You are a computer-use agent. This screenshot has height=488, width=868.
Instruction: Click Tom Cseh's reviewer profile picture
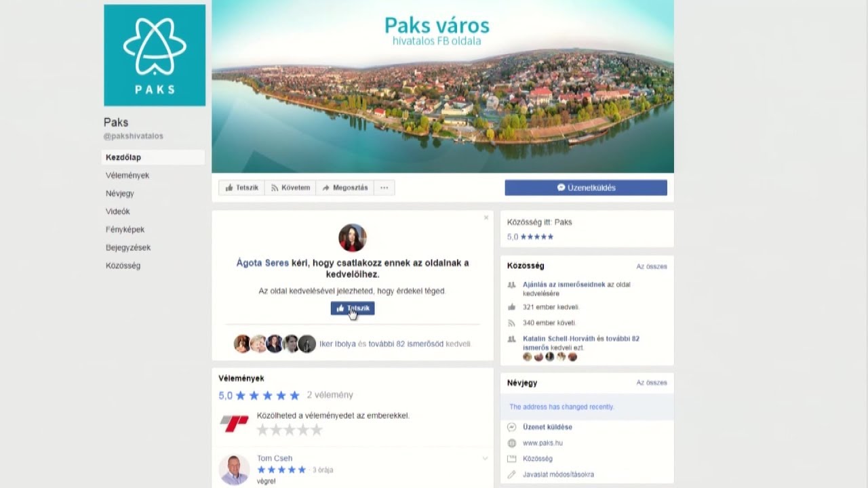click(x=234, y=469)
